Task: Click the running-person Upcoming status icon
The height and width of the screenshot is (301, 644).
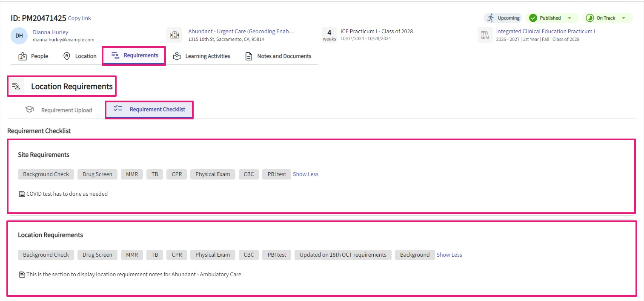Action: [x=491, y=18]
